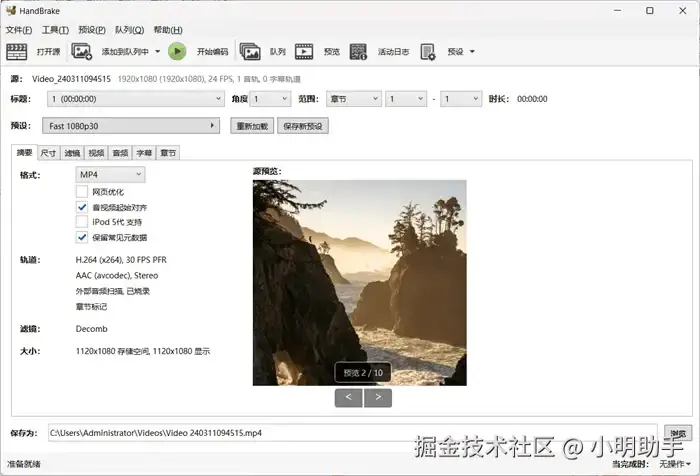Click the source preview landscape image
This screenshot has width=700, height=476.
click(360, 283)
